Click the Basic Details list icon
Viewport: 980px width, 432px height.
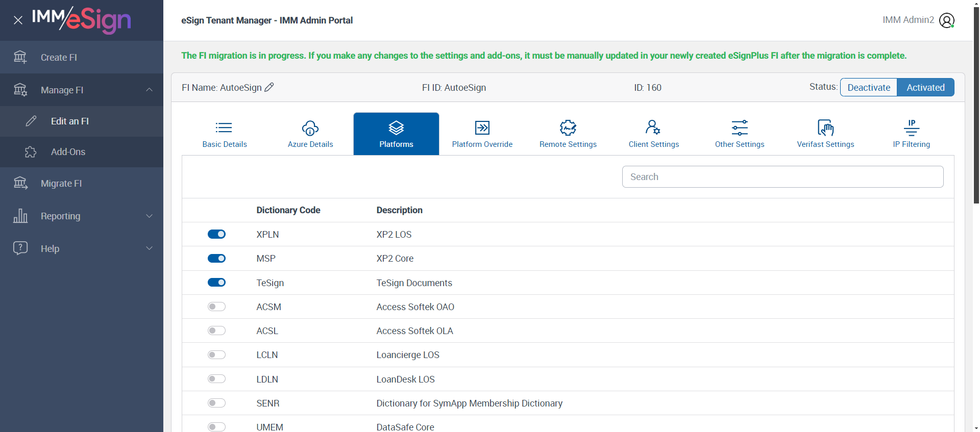click(224, 128)
